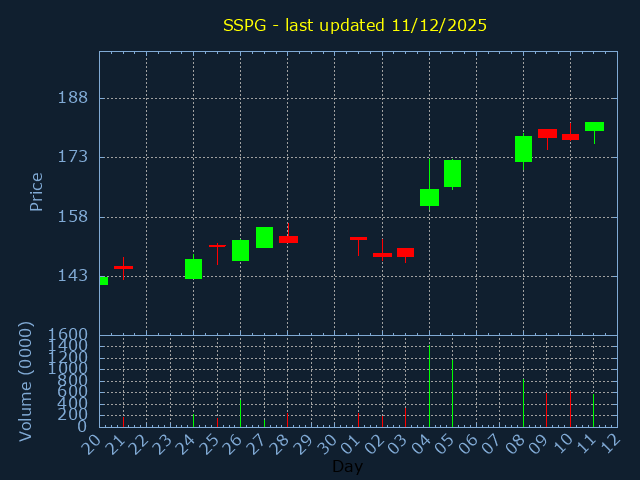The height and width of the screenshot is (480, 640).
Task: Select the green volume bar on day 26
Action: click(240, 412)
